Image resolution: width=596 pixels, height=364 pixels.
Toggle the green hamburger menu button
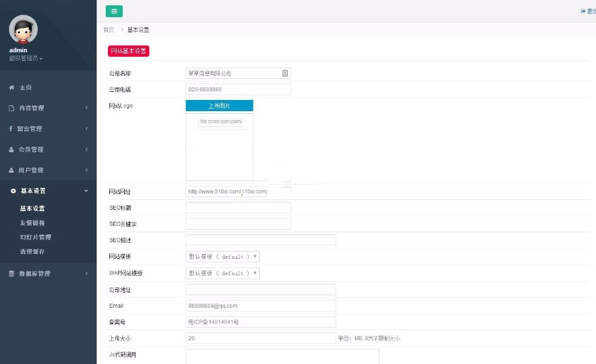pyautogui.click(x=114, y=11)
